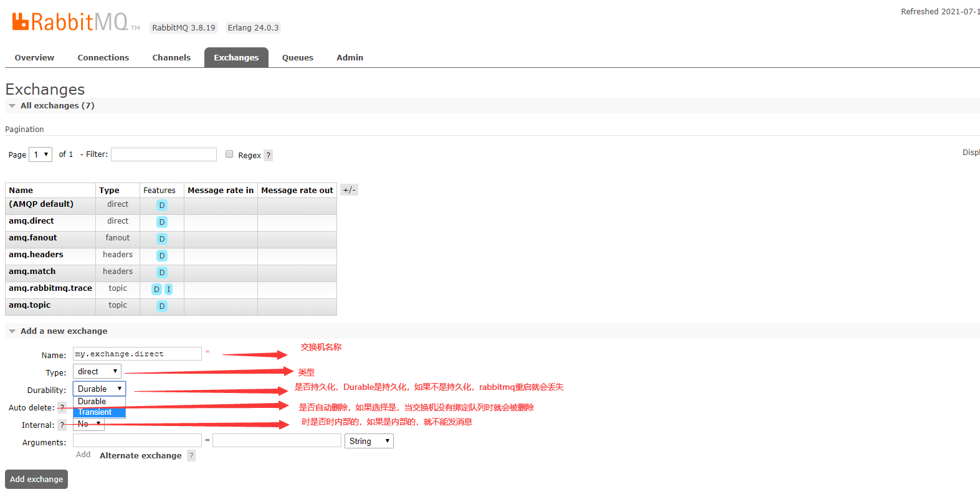980x497 pixels.
Task: Click the D feature badge for amq.fanout
Action: (162, 239)
